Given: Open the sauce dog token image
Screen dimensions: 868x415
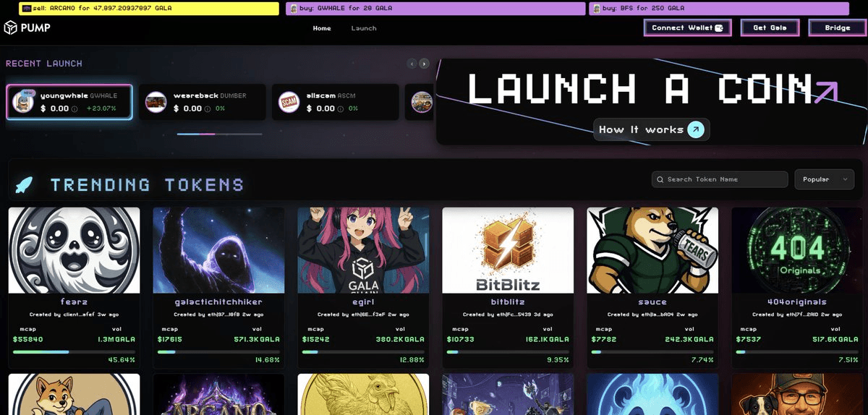Looking at the screenshot, I should (x=652, y=250).
